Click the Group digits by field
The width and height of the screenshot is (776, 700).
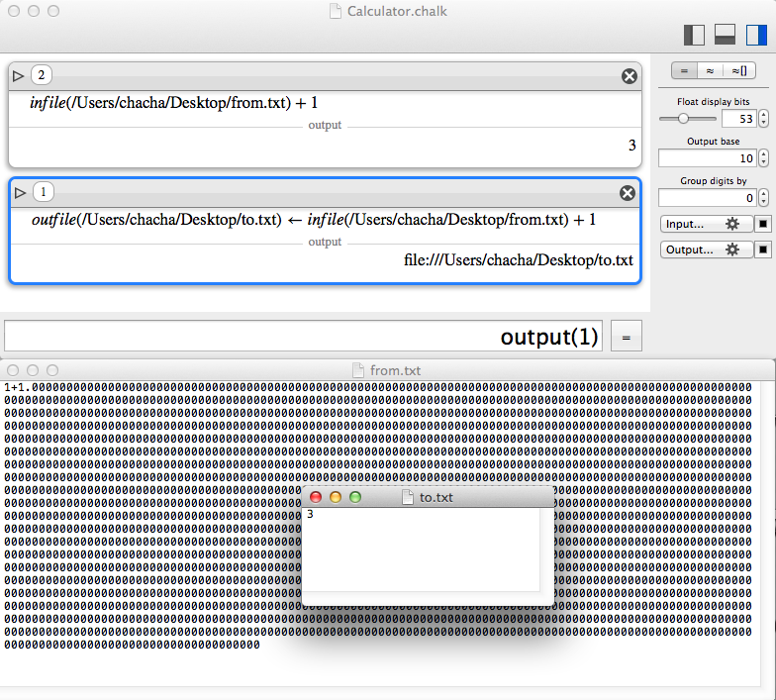(x=707, y=198)
